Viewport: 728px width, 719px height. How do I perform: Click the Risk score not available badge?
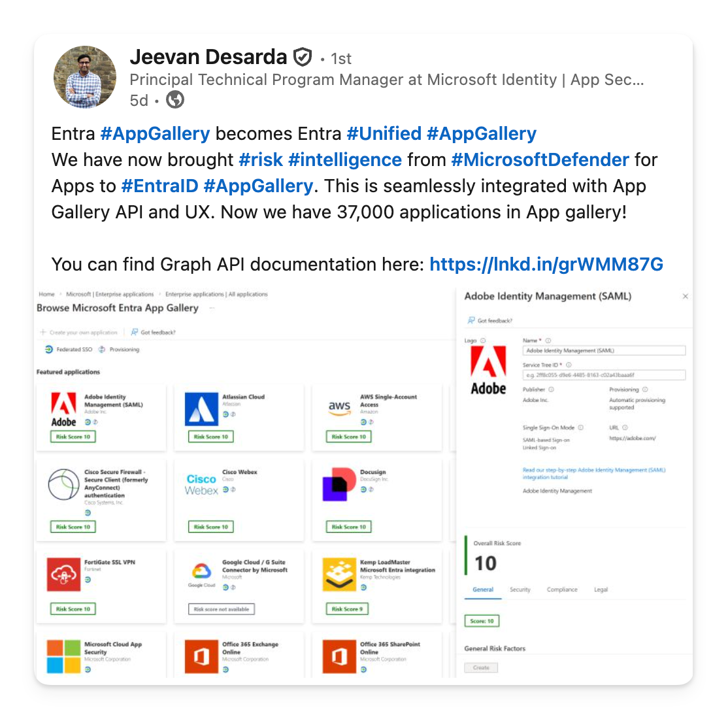point(222,609)
